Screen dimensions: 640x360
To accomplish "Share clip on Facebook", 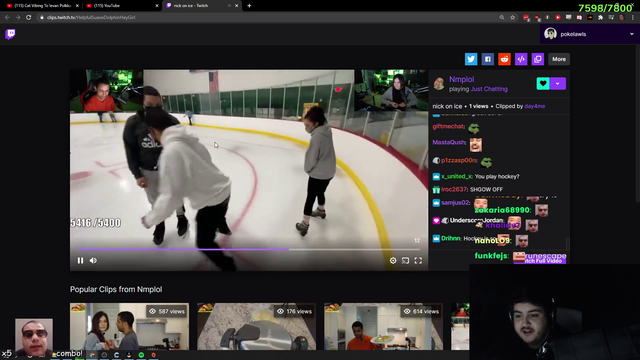I will tap(487, 59).
